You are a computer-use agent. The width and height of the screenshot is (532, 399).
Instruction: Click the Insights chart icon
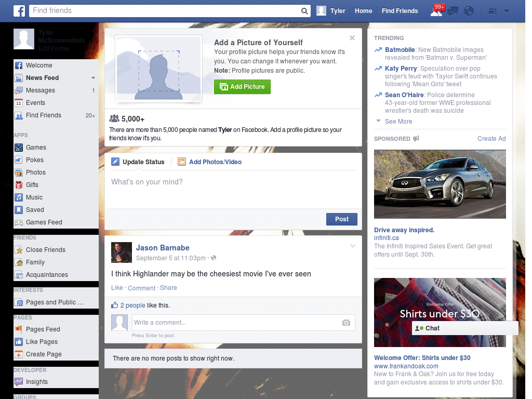coord(19,382)
